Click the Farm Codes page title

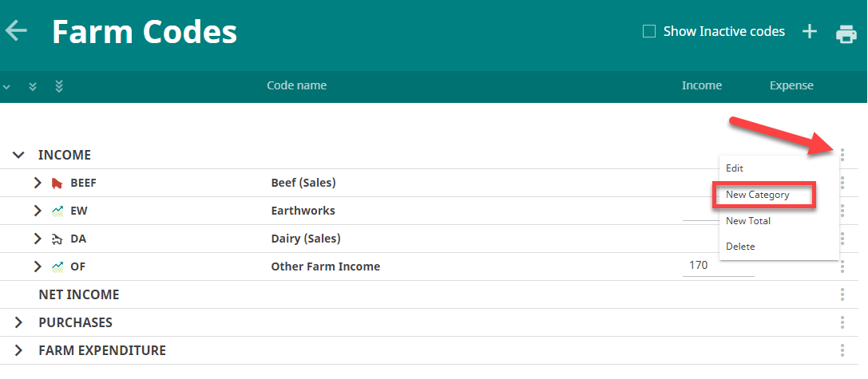point(145,32)
